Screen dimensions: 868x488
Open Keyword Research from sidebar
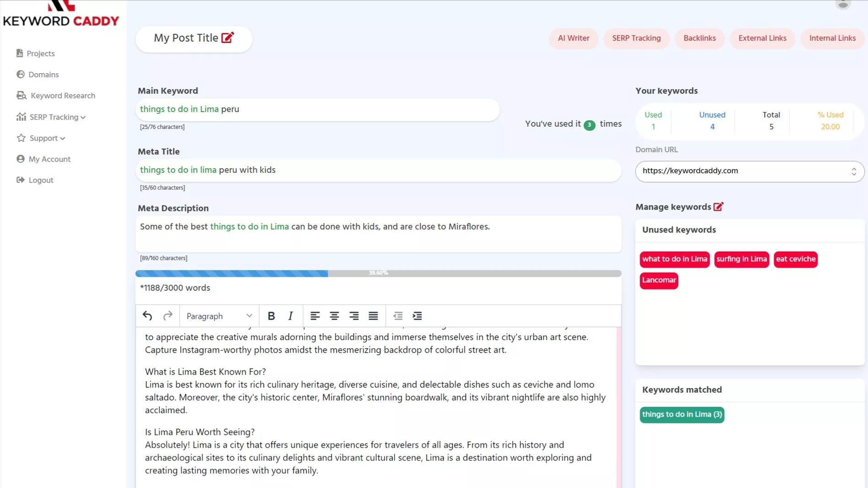coord(63,96)
